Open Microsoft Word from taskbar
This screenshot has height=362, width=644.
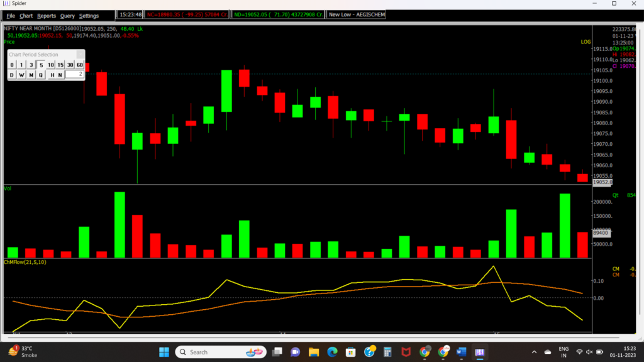point(462,352)
